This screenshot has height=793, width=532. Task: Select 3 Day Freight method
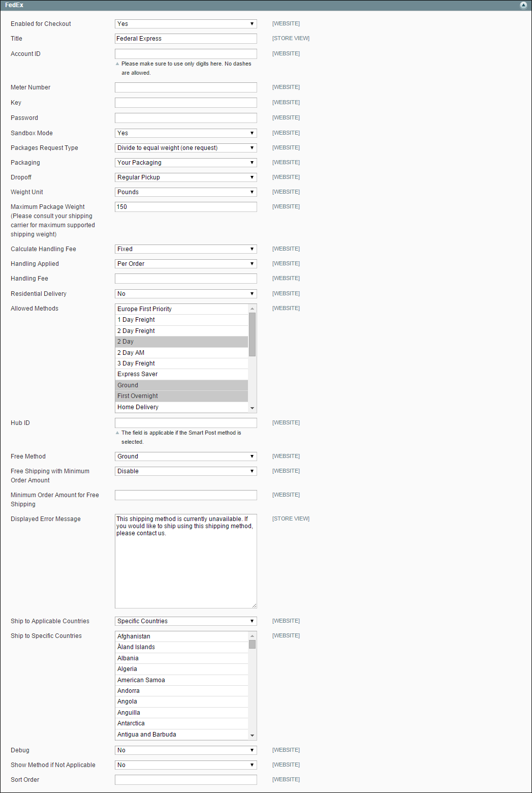coord(181,363)
